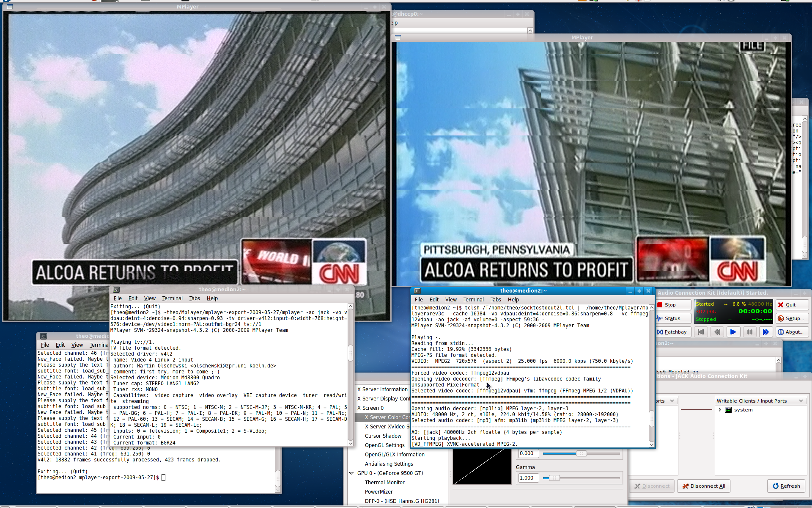Click window menu icon of right MPlayer window
Image resolution: width=812 pixels, height=508 pixels.
coord(398,38)
